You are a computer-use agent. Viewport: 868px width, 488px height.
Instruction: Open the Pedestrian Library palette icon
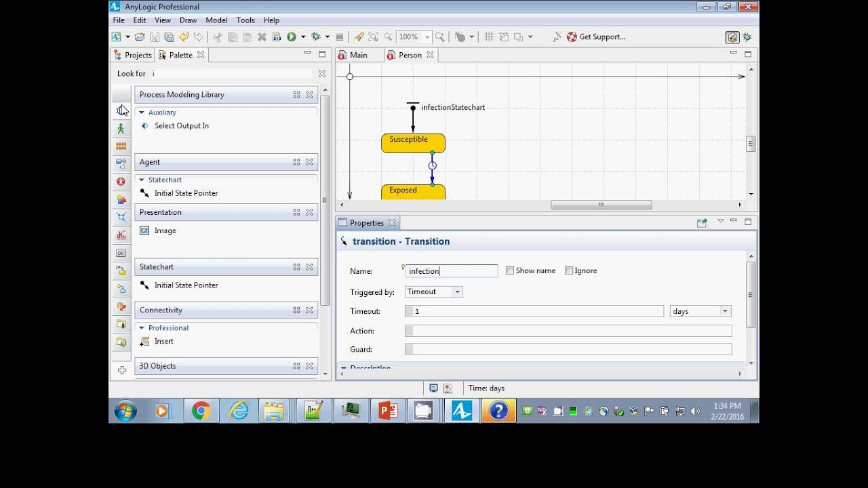tap(121, 128)
